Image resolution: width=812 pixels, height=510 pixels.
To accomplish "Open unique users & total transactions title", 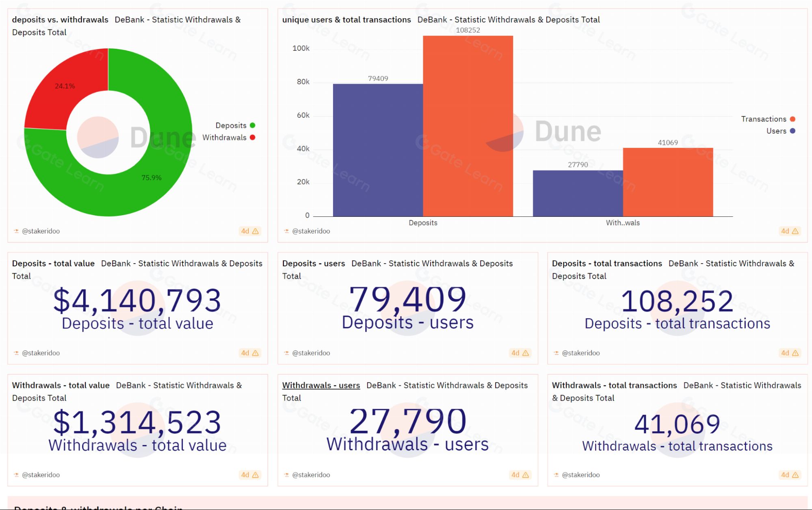I will click(x=346, y=19).
